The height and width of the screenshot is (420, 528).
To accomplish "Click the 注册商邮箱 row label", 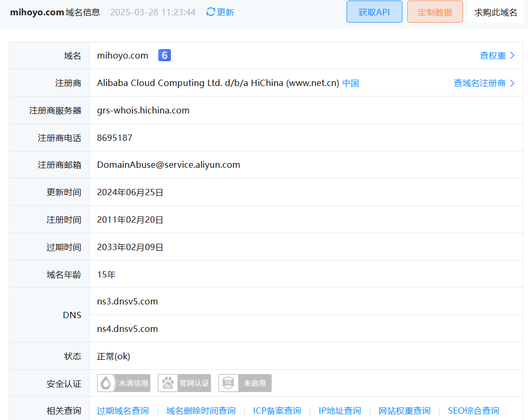I will click(60, 165).
